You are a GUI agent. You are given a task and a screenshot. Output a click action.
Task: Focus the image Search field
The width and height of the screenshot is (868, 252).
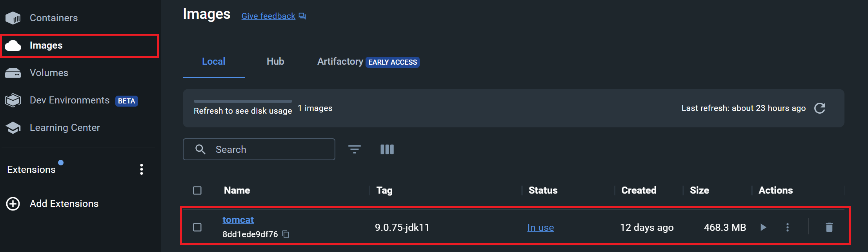pos(259,149)
